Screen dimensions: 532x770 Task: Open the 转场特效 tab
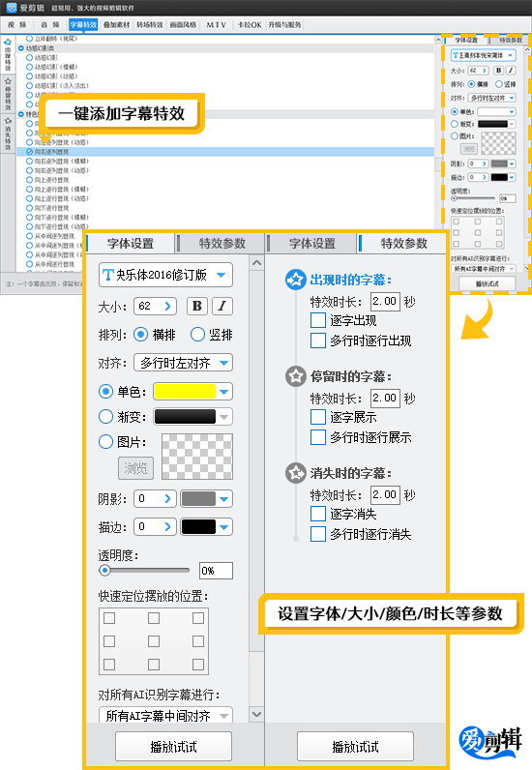(x=150, y=24)
